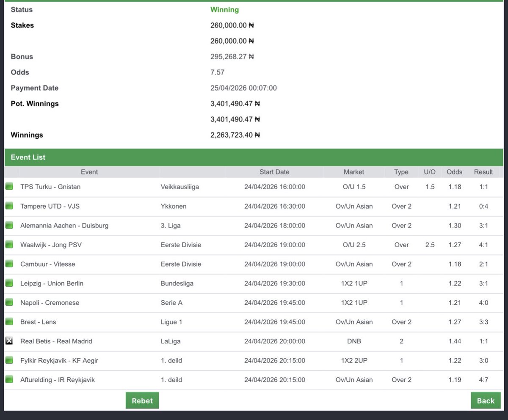
Task: Open the Winning status link
Action: click(224, 9)
